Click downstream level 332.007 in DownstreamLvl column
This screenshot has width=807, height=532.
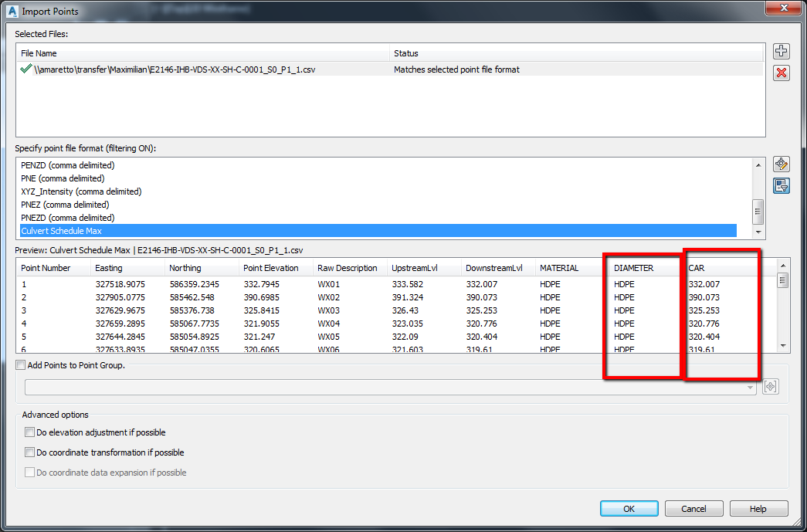(x=481, y=284)
